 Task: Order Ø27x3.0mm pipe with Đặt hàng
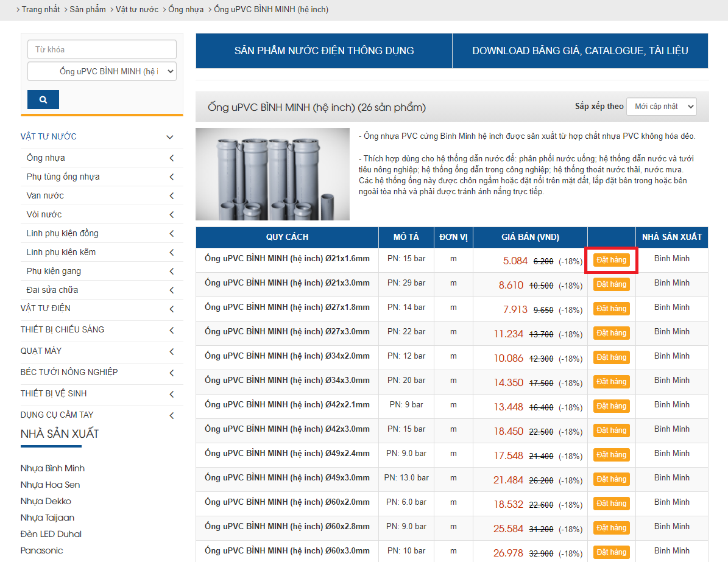(612, 332)
